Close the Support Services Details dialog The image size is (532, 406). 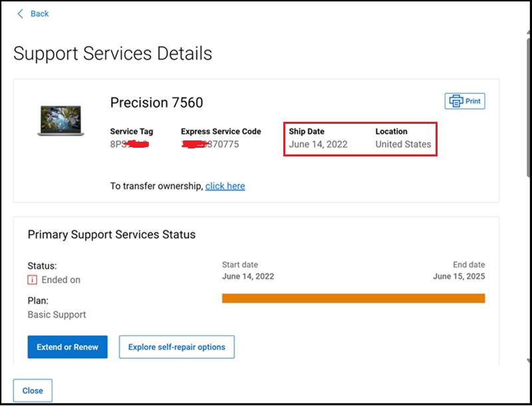point(33,391)
